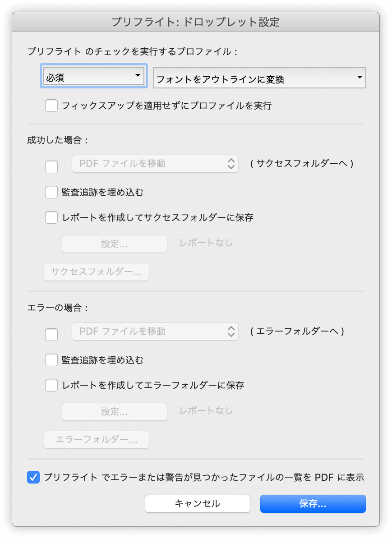Click the stepper arrows on error popup
The image size is (392, 539).
pos(231,332)
